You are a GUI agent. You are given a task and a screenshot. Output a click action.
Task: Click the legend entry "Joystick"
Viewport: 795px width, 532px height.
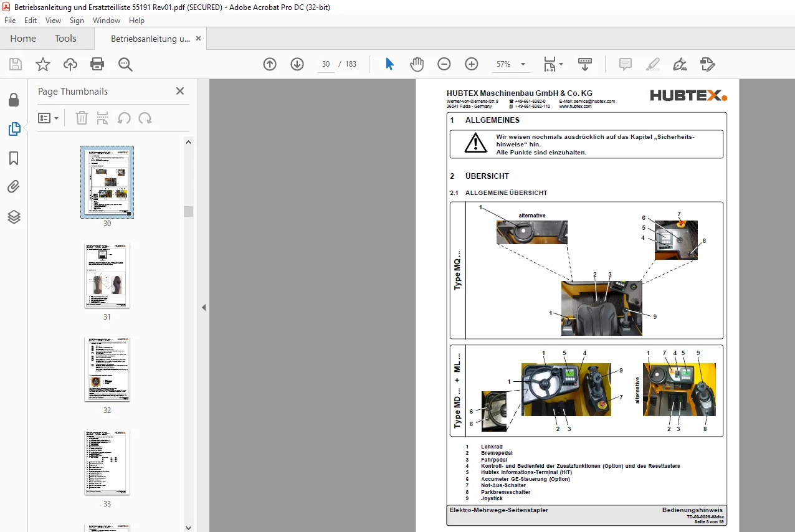(x=492, y=498)
